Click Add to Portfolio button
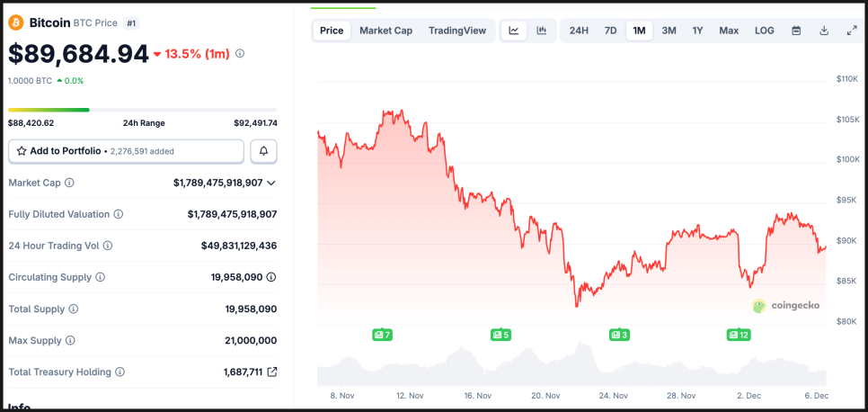This screenshot has width=868, height=412. (x=126, y=151)
